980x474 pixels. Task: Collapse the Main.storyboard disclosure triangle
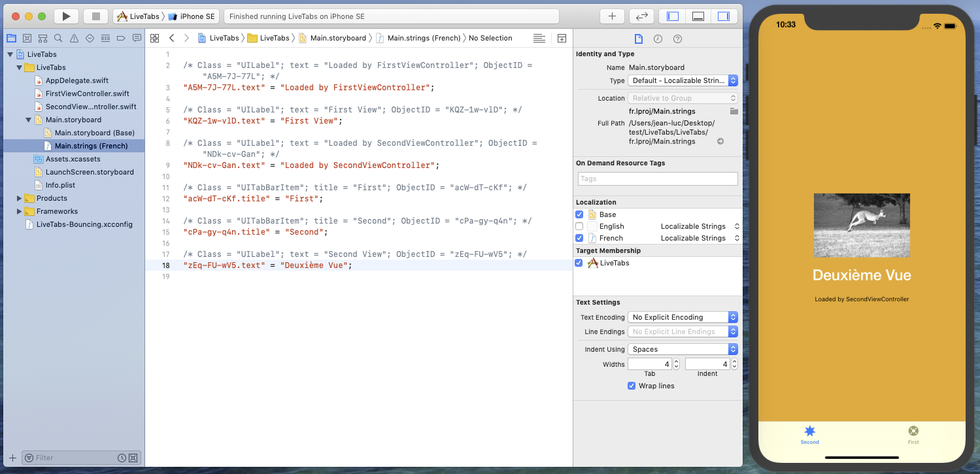click(x=28, y=120)
